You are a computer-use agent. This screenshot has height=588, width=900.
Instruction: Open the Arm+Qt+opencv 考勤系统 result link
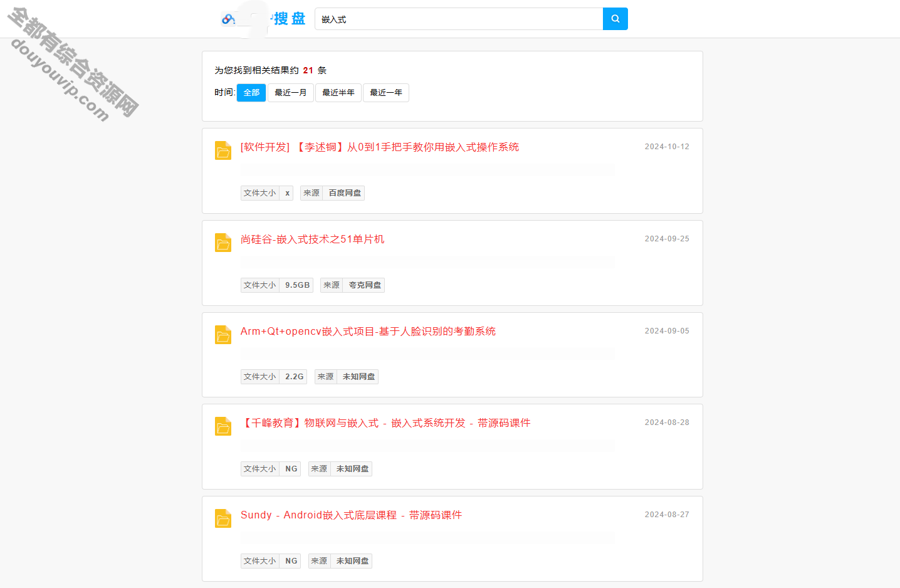368,332
